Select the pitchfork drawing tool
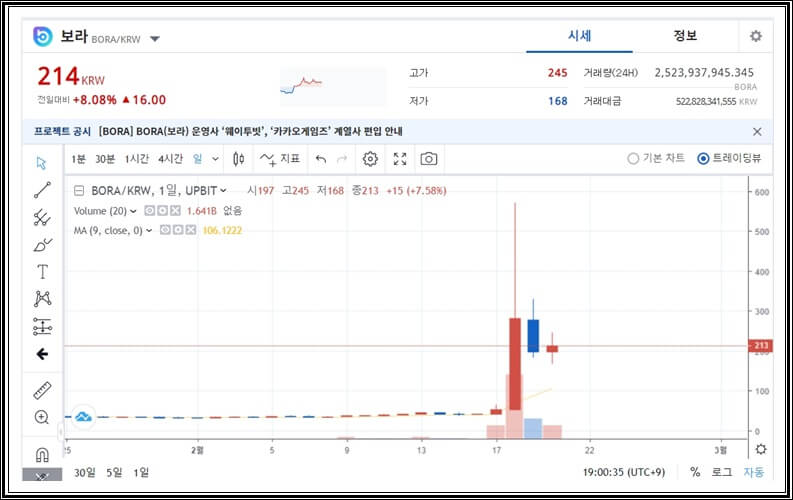The image size is (793, 500). 42,217
